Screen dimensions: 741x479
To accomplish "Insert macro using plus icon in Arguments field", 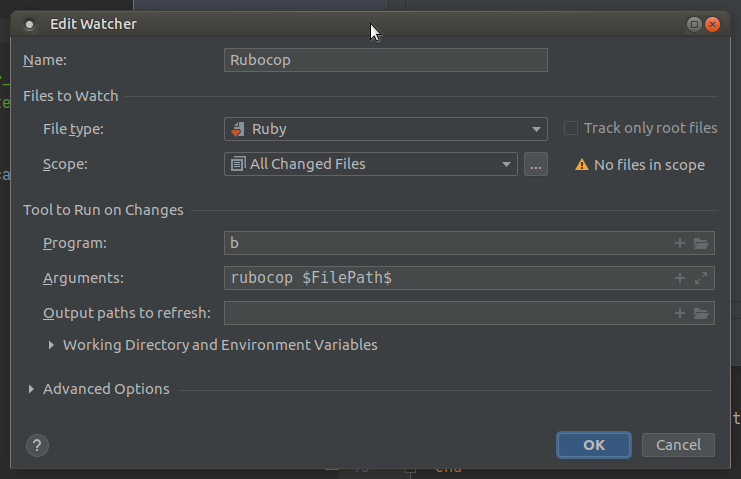I will point(680,278).
